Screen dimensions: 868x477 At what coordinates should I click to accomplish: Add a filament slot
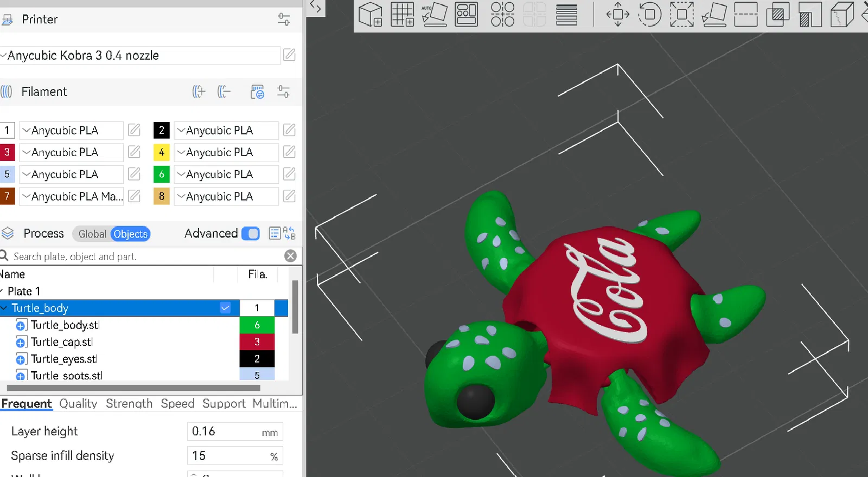[x=199, y=92]
